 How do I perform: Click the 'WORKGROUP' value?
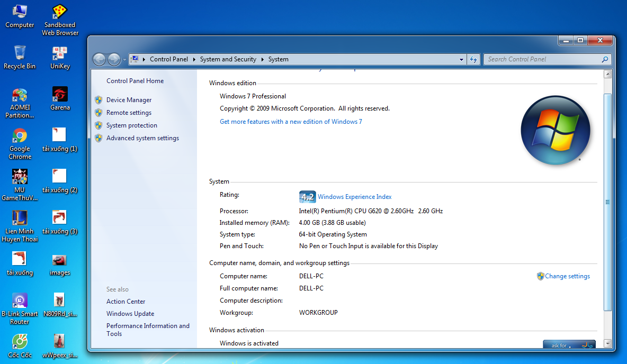pyautogui.click(x=318, y=313)
